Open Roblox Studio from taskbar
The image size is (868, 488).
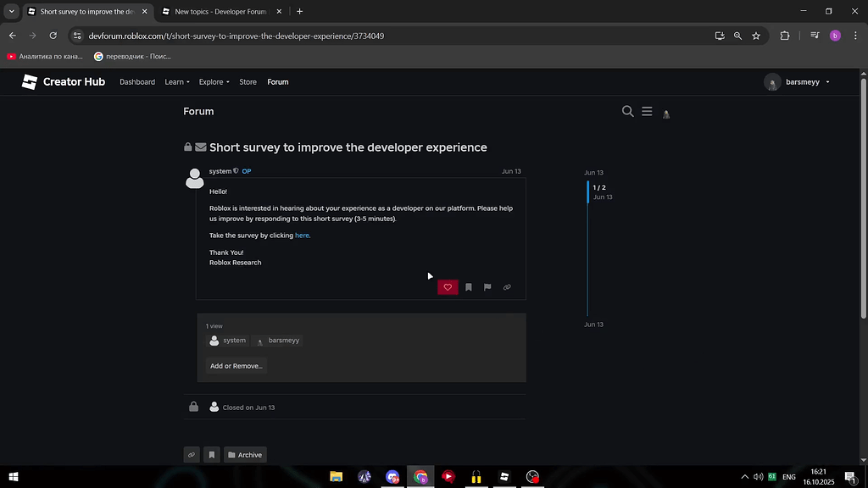[504, 477]
